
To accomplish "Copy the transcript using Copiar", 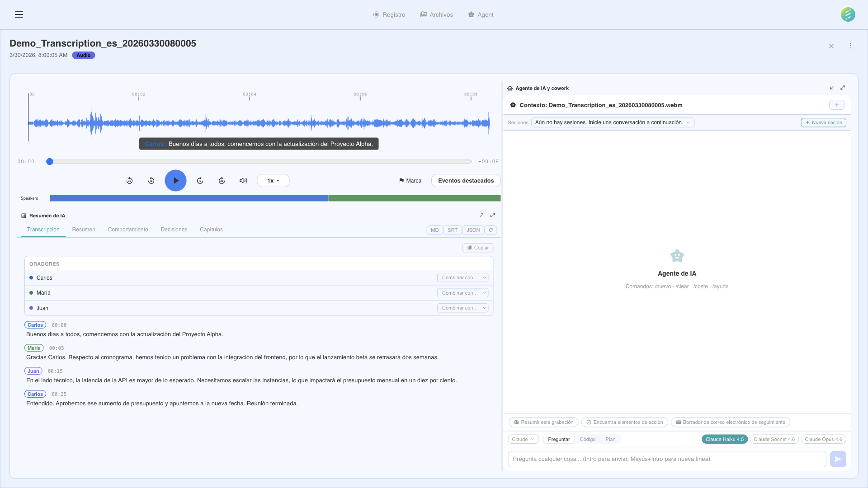I will coord(477,248).
